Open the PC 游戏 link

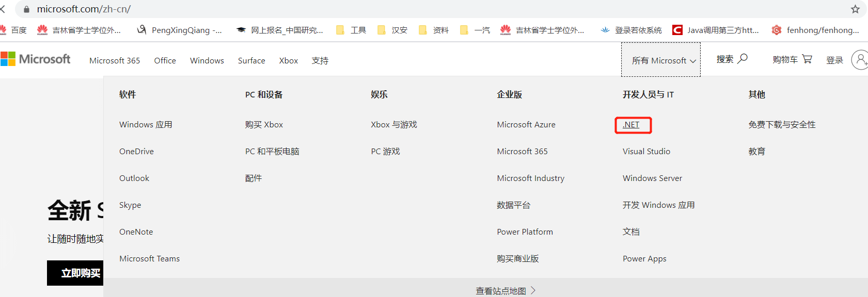385,152
